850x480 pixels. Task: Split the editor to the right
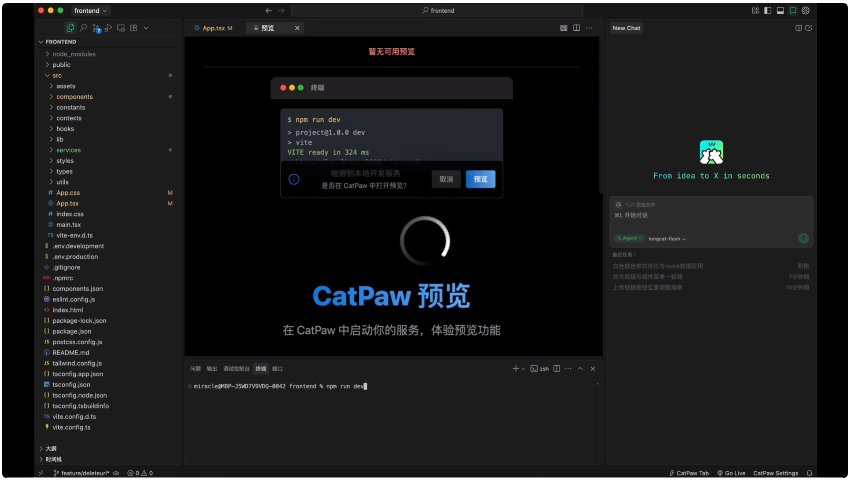coord(576,28)
